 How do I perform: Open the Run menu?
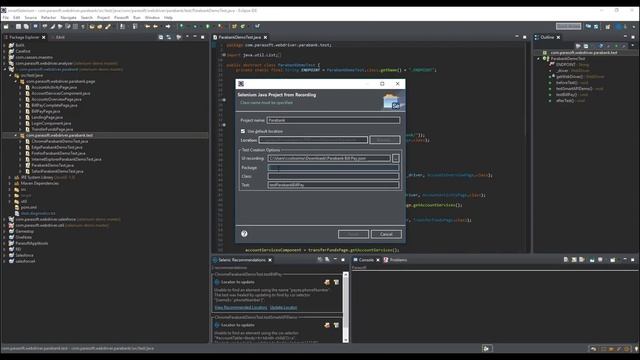(x=137, y=18)
